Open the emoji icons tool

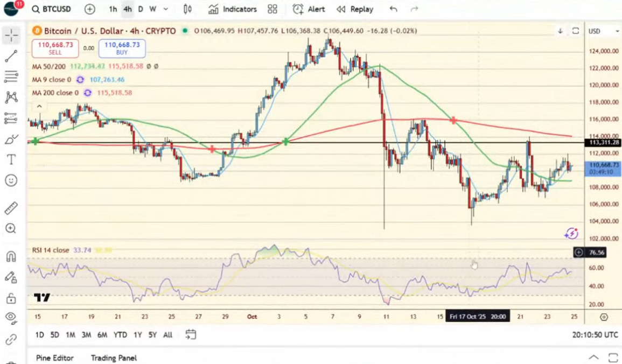(x=11, y=180)
